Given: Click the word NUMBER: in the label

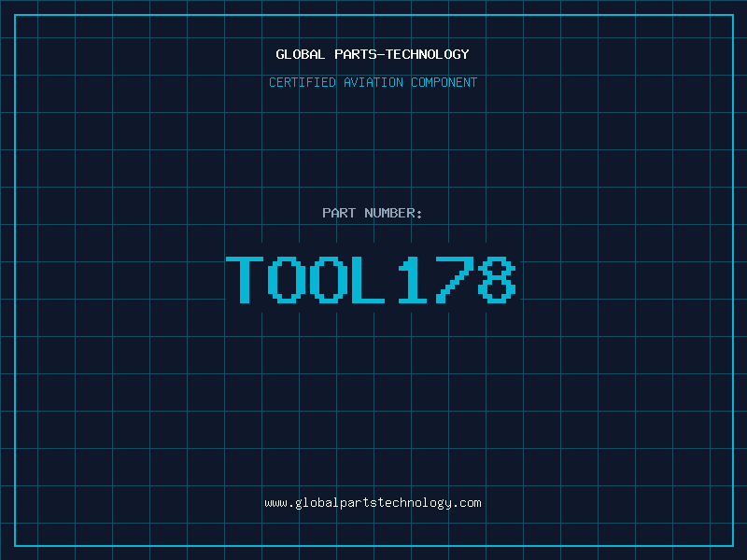Looking at the screenshot, I should [x=393, y=213].
